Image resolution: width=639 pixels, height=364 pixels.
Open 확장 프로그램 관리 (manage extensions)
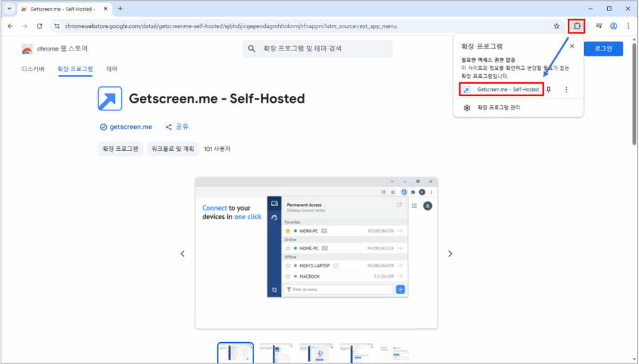[x=499, y=107]
